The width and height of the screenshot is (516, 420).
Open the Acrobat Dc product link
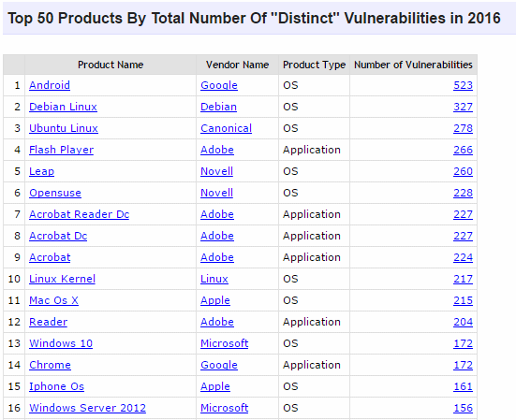pyautogui.click(x=58, y=236)
